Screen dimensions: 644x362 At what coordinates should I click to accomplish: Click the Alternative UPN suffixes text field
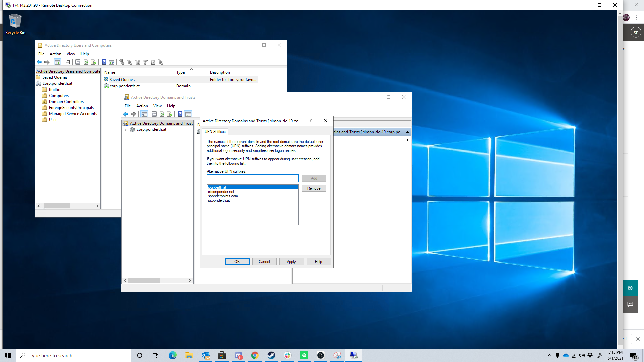[253, 178]
